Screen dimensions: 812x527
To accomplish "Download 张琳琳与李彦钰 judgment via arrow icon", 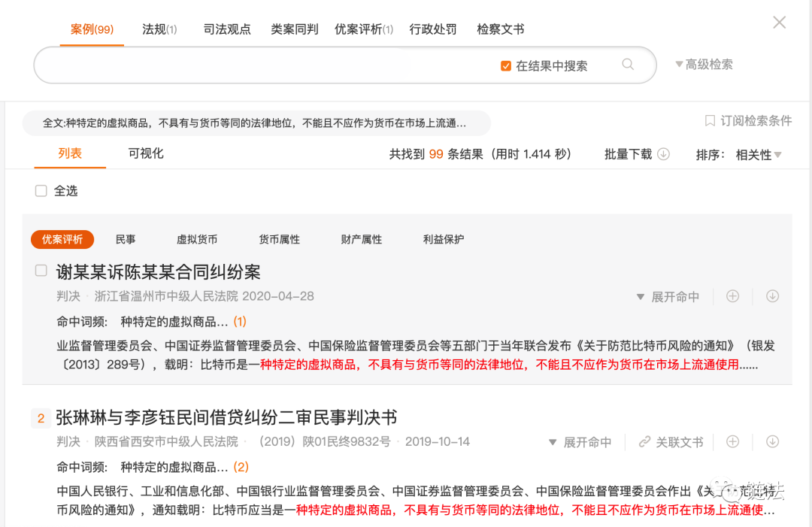I will 772,441.
